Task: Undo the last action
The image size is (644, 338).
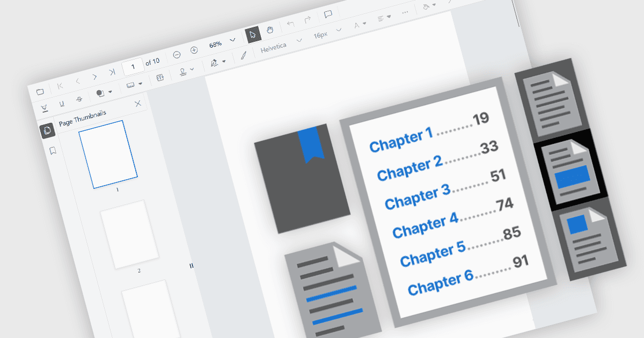Action: 290,24
